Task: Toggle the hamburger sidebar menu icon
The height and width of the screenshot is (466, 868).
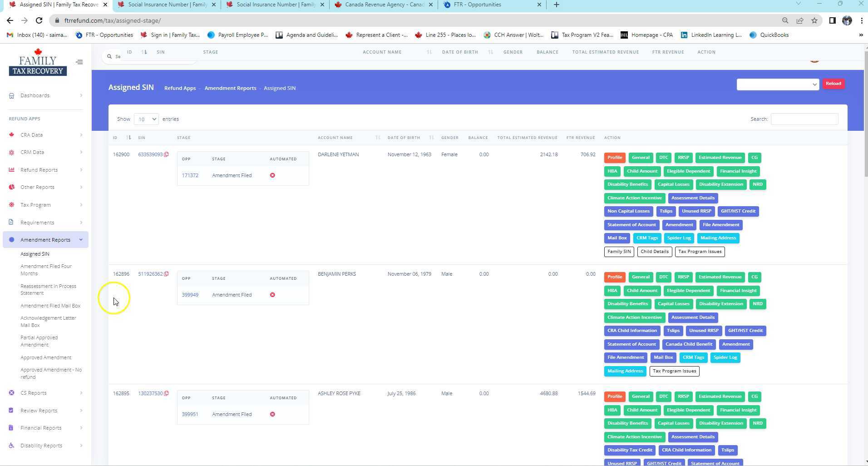Action: 79,62
